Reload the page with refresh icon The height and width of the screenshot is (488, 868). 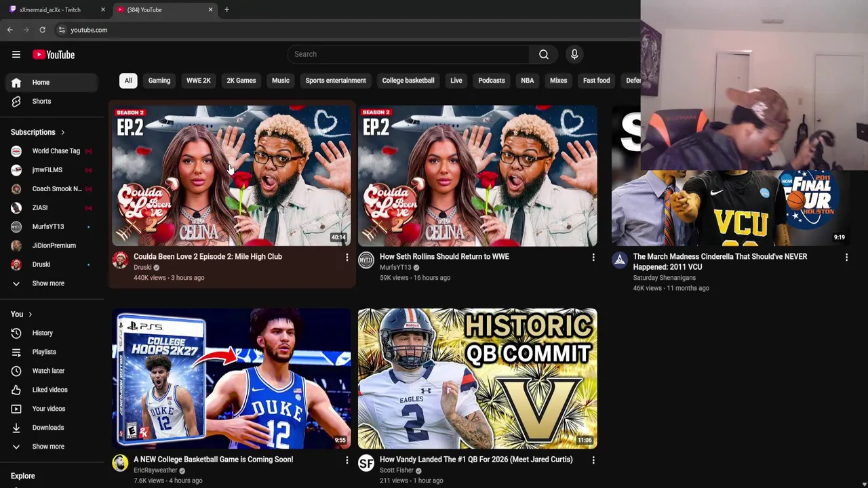point(42,30)
